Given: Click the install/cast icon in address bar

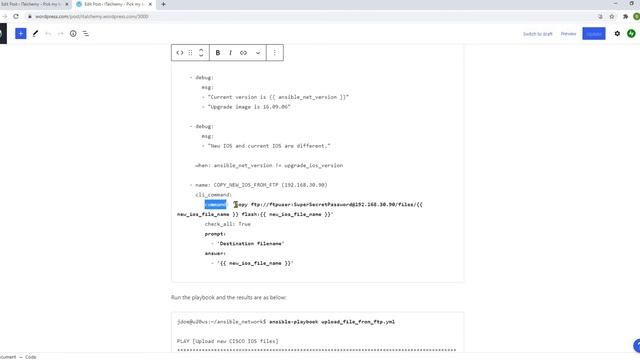Looking at the screenshot, I should click(600, 16).
